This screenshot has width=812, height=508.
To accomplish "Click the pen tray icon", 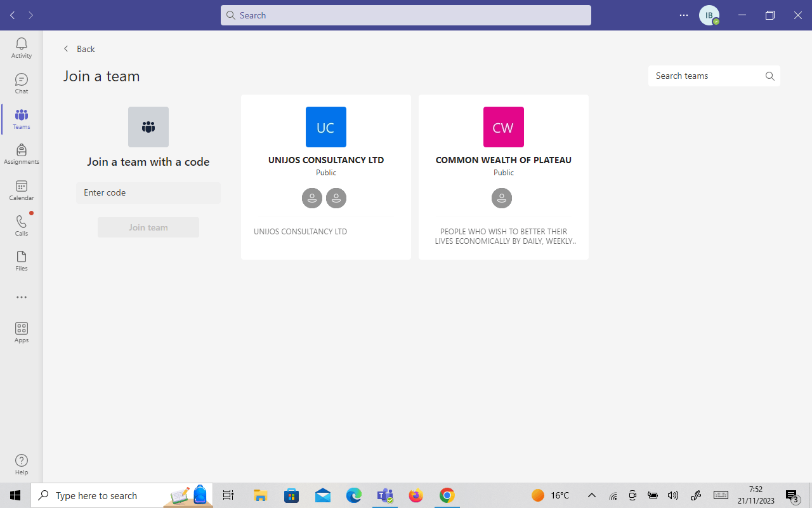I will tap(696, 495).
